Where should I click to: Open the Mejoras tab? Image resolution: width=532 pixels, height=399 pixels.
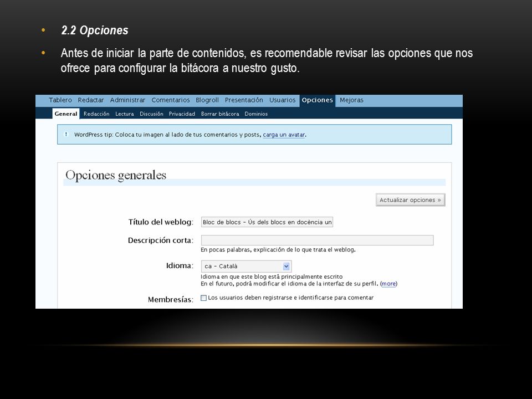[x=351, y=100]
